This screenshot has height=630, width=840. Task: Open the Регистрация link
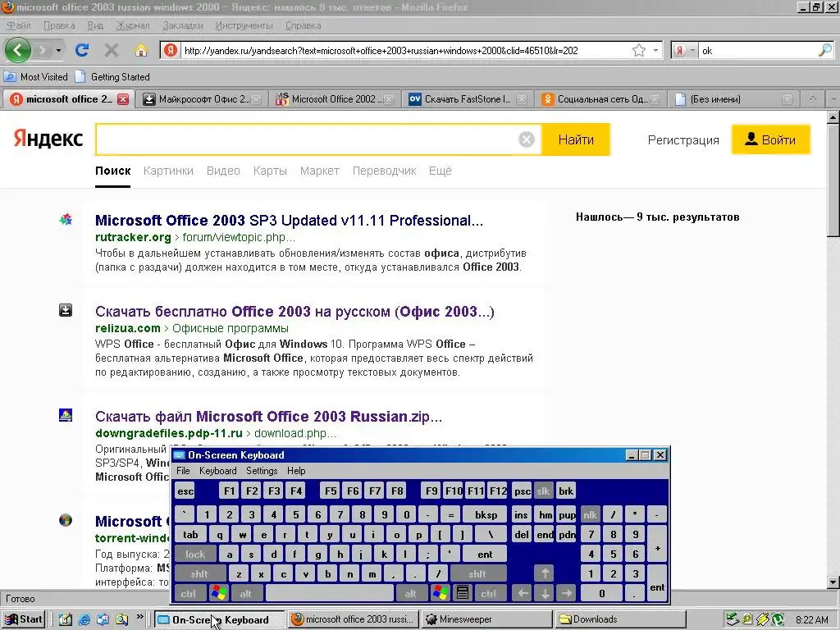coord(683,139)
